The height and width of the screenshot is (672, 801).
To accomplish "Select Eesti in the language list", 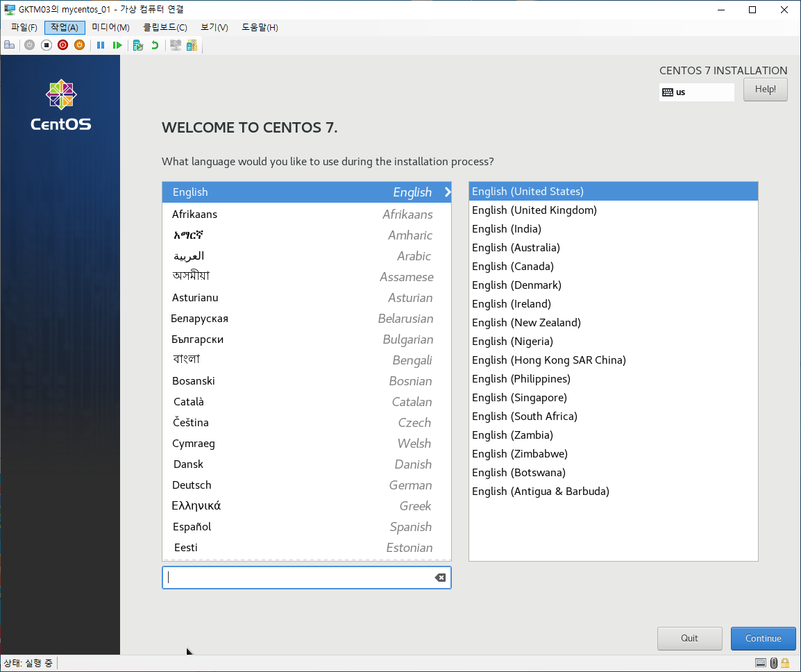I will pos(307,547).
